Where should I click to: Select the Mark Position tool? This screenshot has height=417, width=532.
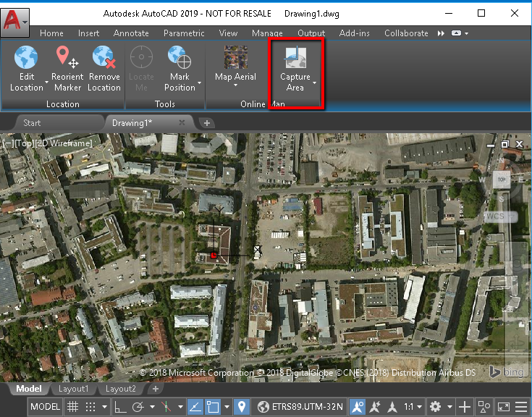(x=180, y=69)
